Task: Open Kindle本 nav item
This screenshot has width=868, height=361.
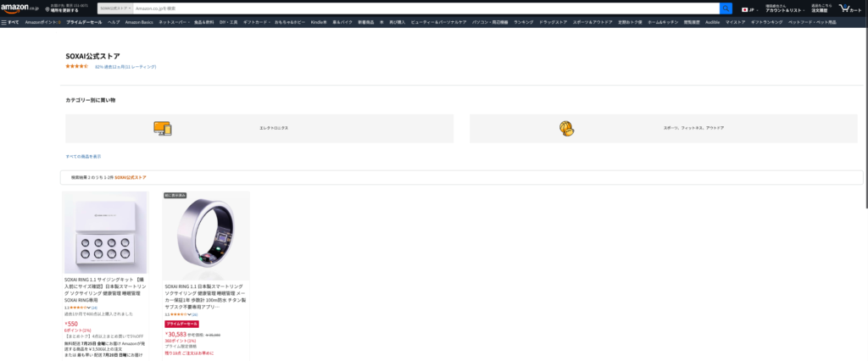Action: [319, 22]
